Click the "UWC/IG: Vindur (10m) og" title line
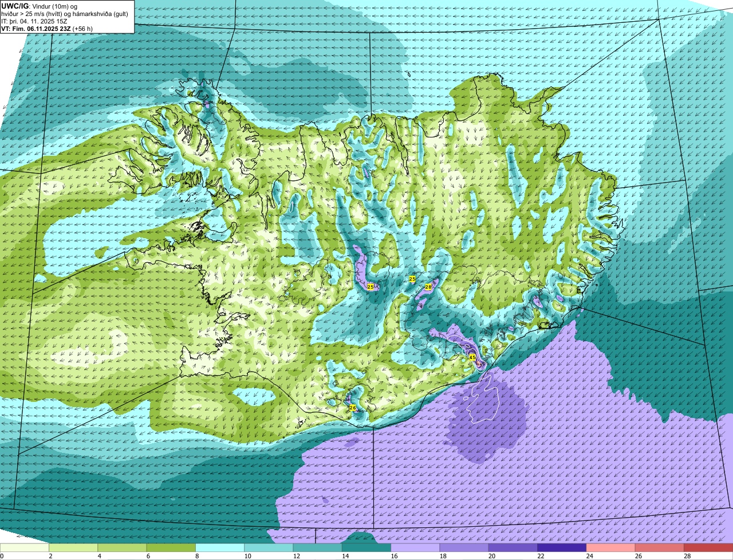Screen dimensions: 733x560 tap(40, 6)
